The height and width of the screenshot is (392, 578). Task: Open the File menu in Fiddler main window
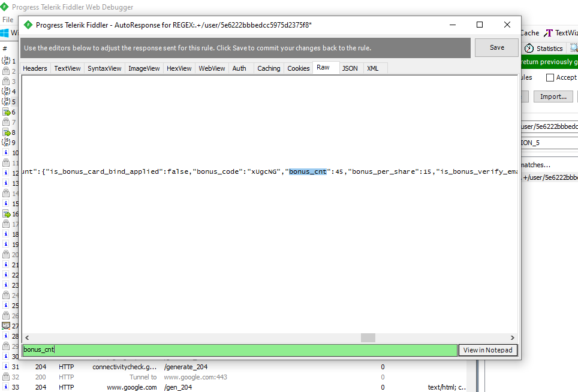pyautogui.click(x=8, y=20)
